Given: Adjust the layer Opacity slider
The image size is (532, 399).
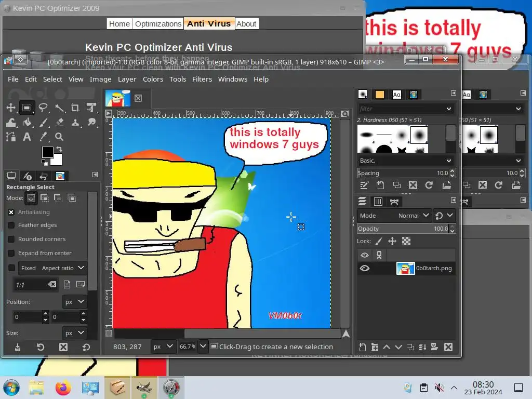Looking at the screenshot, I should [x=403, y=229].
